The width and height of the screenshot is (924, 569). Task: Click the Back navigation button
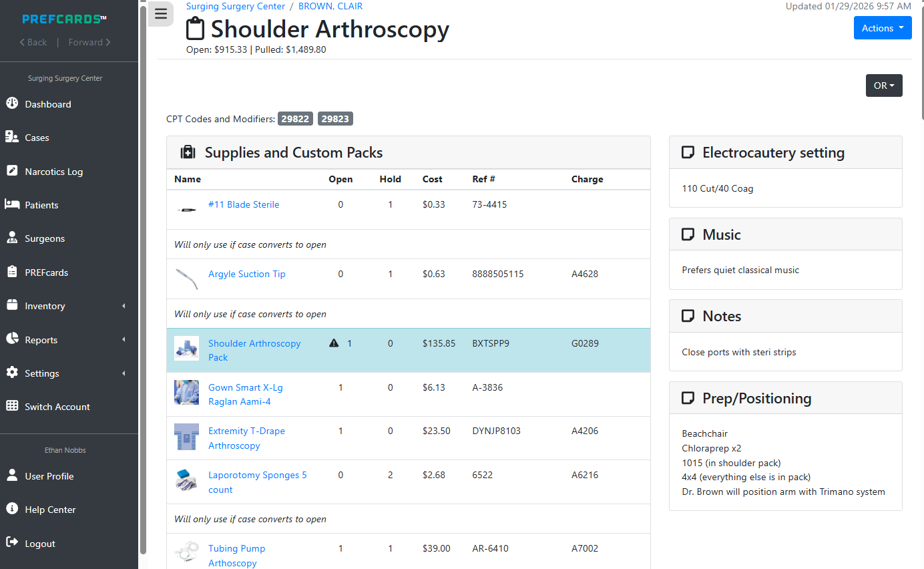[x=33, y=42]
